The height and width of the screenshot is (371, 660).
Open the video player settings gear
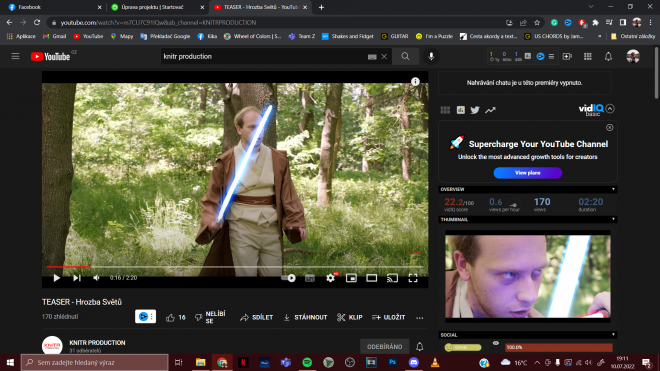click(330, 278)
